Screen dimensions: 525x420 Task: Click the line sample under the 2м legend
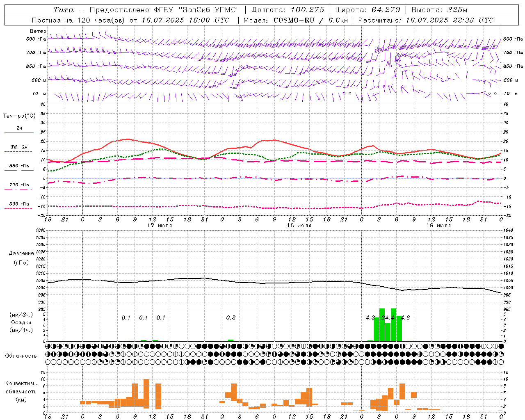pos(19,133)
